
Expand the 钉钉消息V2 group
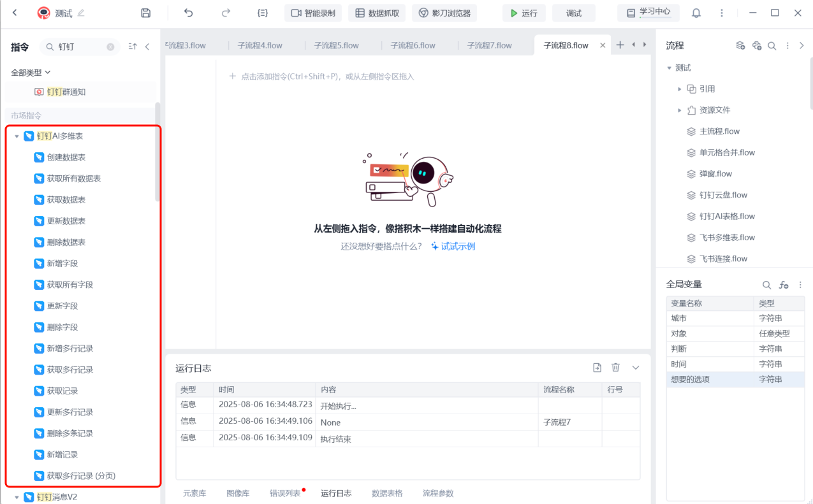point(17,497)
